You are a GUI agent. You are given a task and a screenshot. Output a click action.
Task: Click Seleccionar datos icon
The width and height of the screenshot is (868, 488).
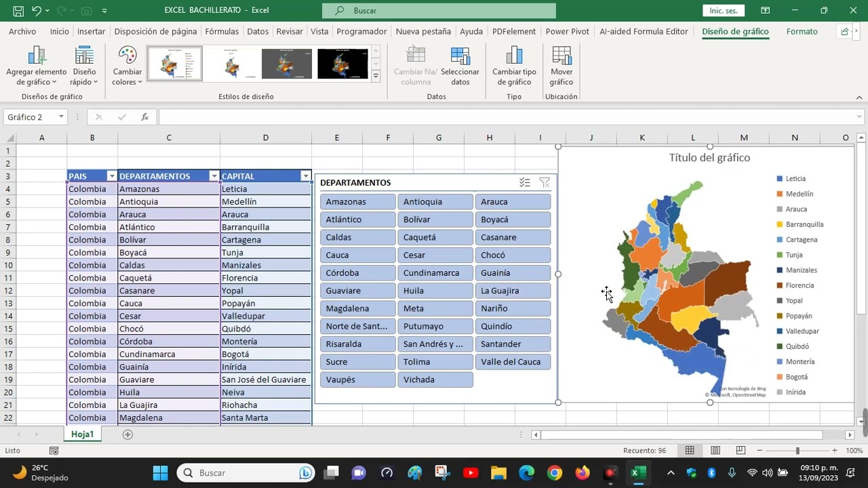tap(460, 66)
